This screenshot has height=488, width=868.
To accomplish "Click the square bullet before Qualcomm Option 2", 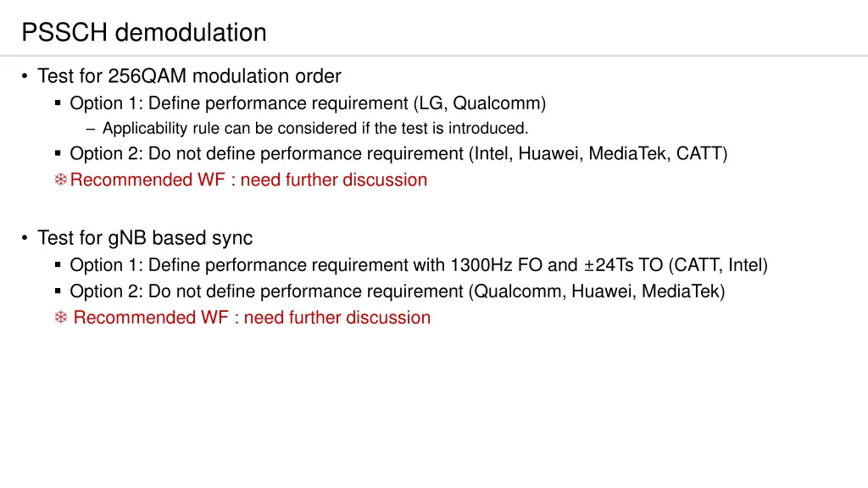I will point(58,291).
